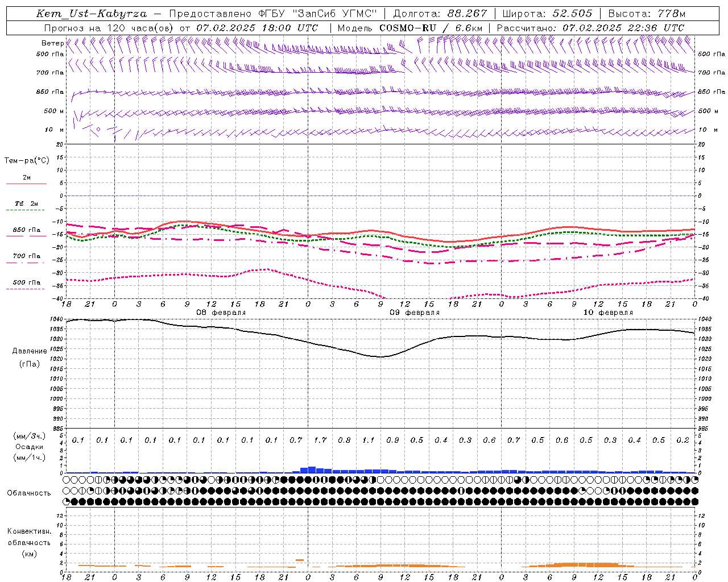Click the 985 label on left pressure axis

pos(59,429)
